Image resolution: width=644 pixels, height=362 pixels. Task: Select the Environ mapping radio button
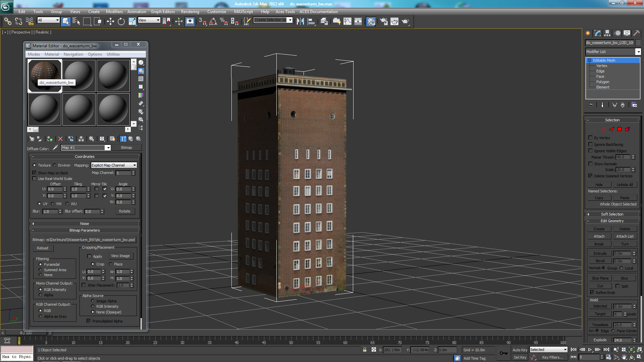pos(54,165)
